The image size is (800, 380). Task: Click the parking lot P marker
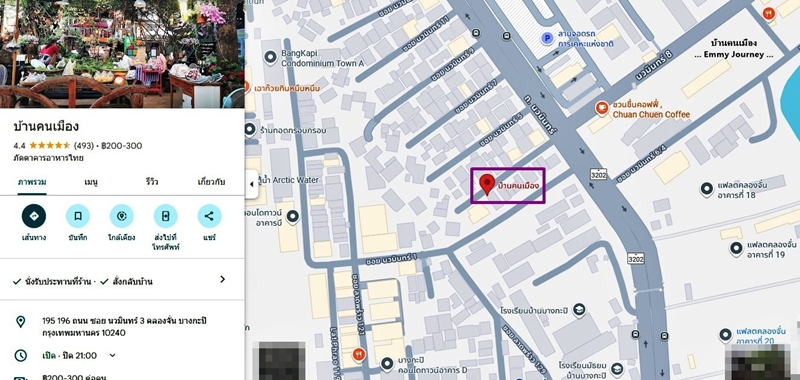[x=547, y=38]
